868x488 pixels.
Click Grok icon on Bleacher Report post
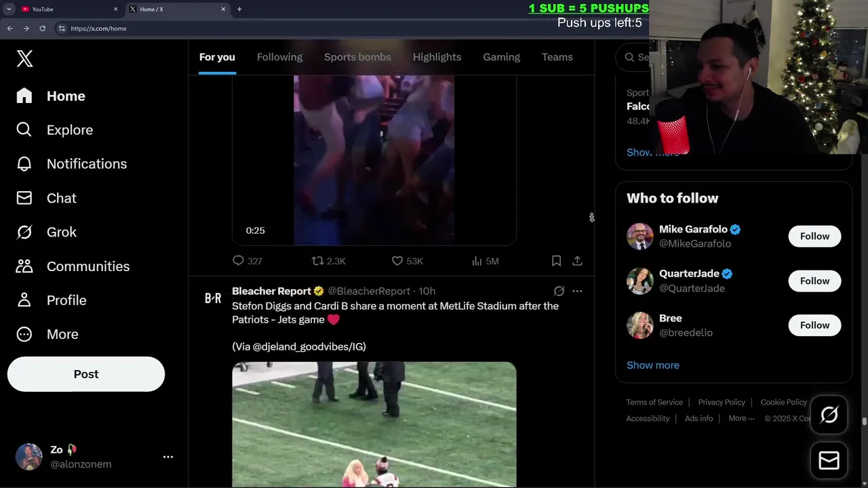tap(559, 291)
